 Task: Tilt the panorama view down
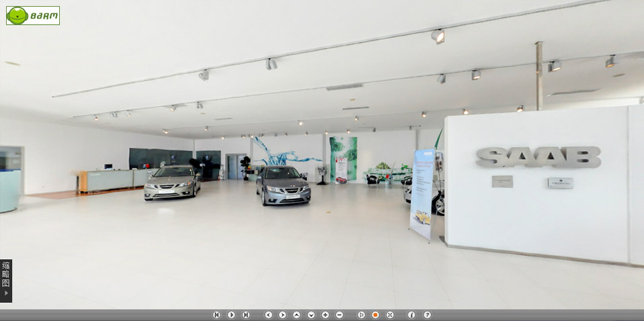pos(311,315)
